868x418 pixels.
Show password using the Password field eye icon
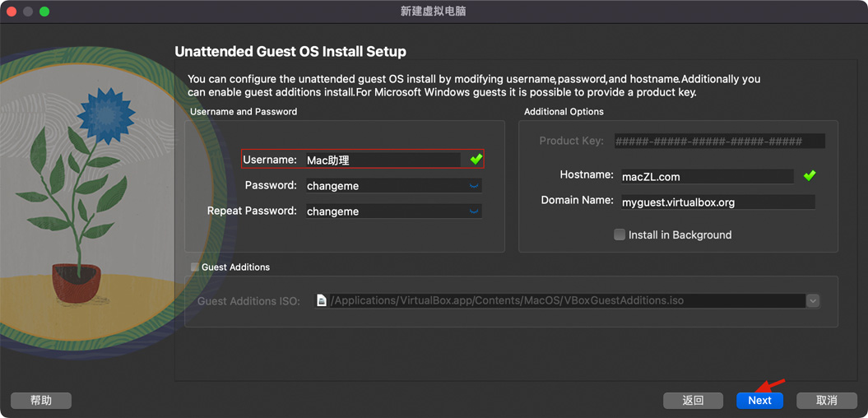(474, 186)
